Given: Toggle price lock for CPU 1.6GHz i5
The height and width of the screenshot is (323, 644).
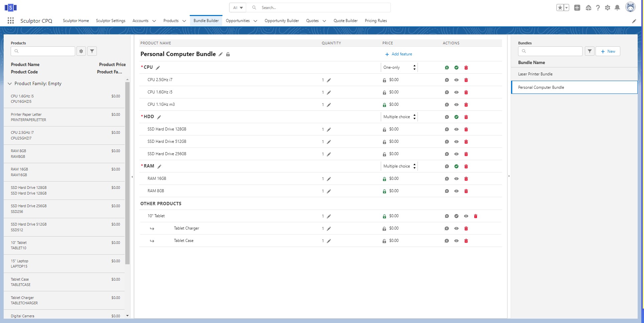Looking at the screenshot, I should pos(384,92).
